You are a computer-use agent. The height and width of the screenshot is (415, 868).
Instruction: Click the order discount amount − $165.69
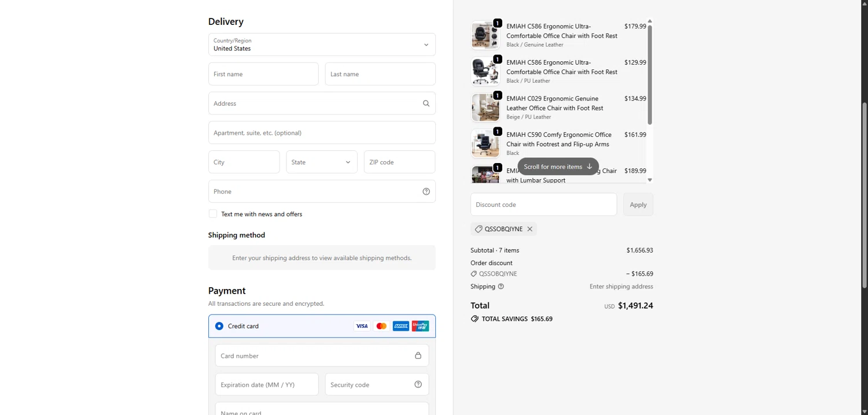coord(639,273)
